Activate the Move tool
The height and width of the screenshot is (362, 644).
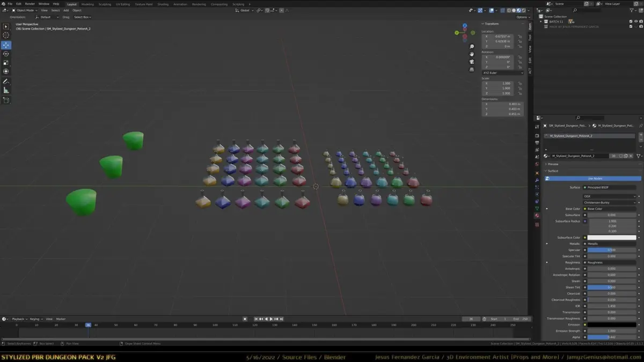[6, 45]
